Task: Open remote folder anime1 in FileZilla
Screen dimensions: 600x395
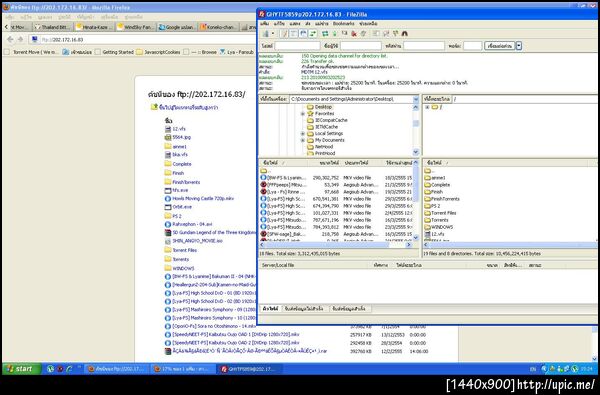Action: (435, 178)
